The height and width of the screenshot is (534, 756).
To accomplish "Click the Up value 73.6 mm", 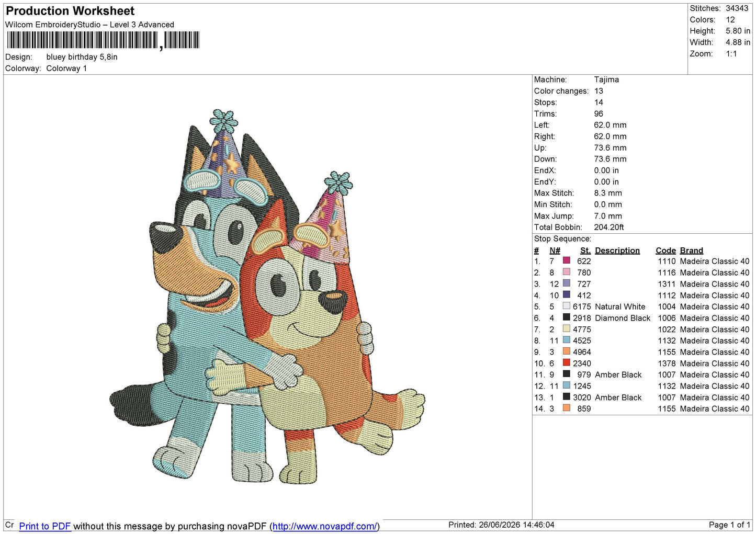I will click(610, 148).
